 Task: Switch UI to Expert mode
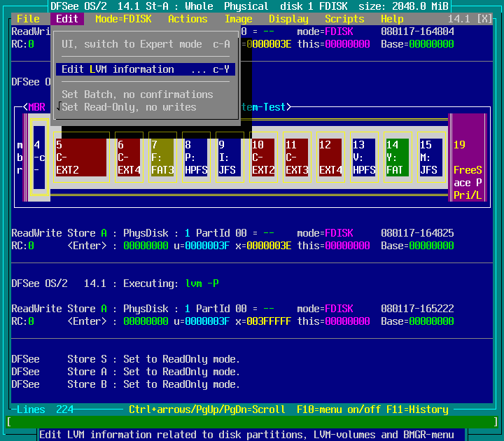(144, 44)
